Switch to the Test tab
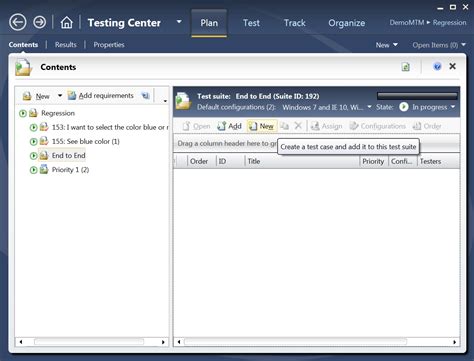474x361 pixels. [x=251, y=23]
